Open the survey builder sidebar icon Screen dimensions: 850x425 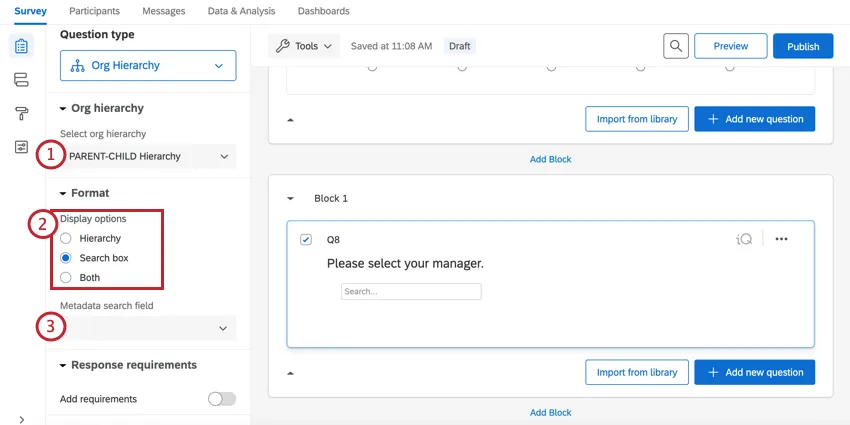click(x=21, y=46)
